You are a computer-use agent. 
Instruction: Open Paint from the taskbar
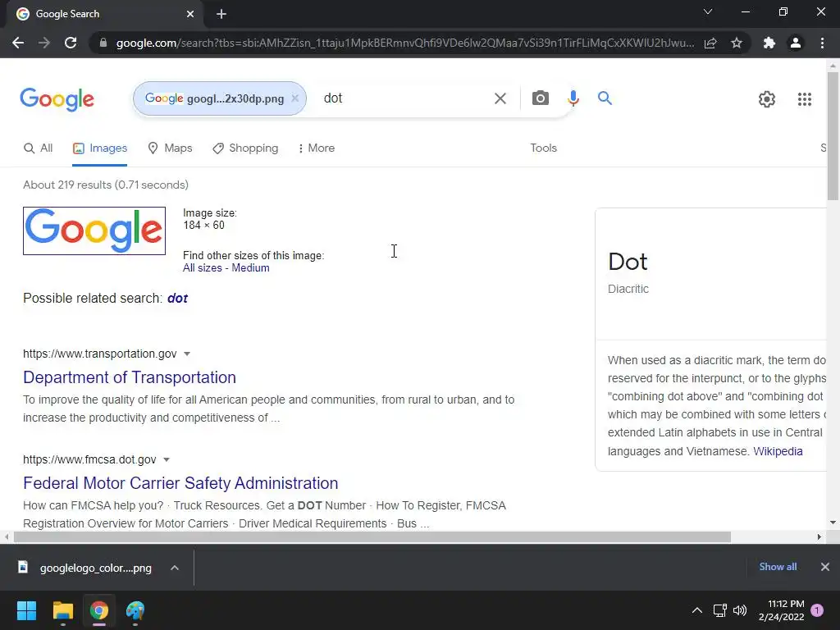coord(135,610)
